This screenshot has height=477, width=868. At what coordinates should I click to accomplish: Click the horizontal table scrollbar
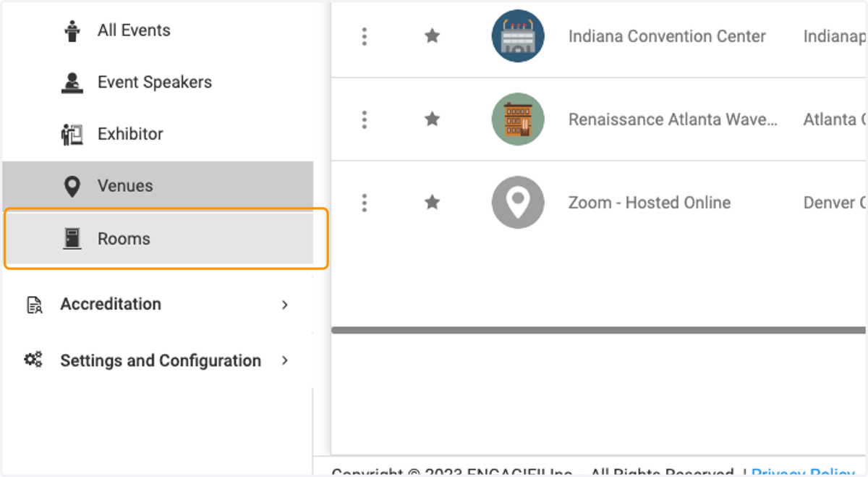600,330
